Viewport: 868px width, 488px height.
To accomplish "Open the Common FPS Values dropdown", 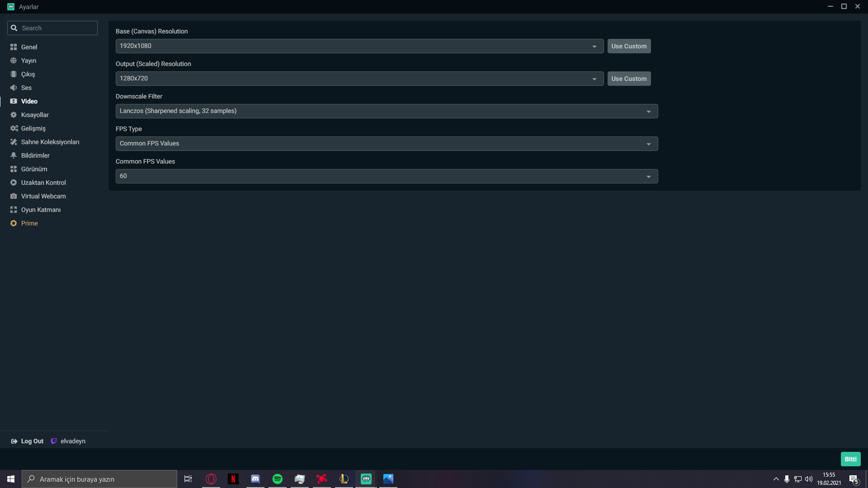I will point(387,176).
